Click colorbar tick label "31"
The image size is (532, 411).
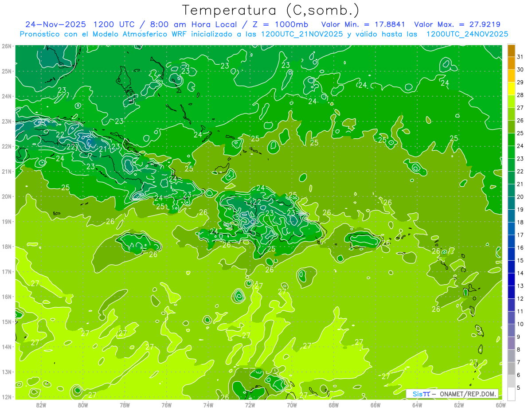coord(520,57)
